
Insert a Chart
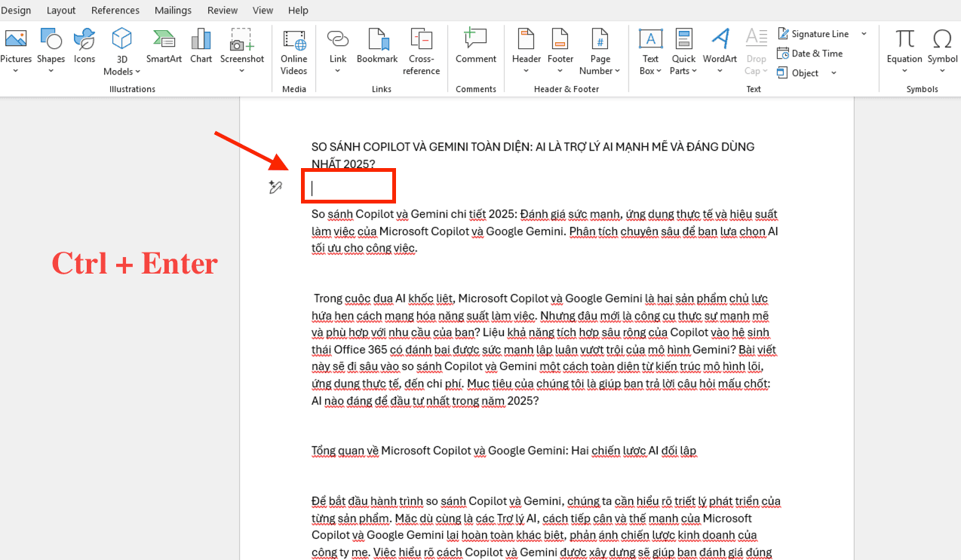pos(201,47)
